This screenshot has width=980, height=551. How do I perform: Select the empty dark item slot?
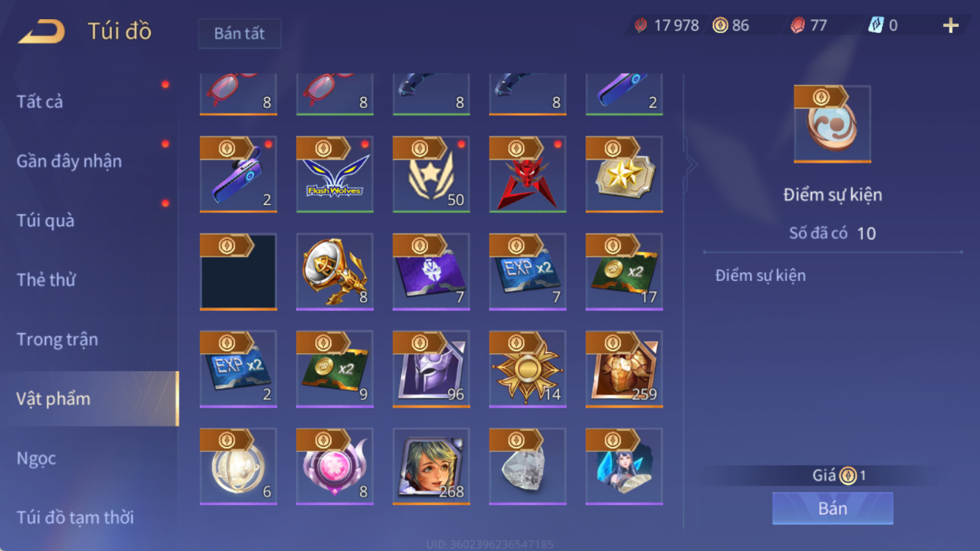pyautogui.click(x=238, y=271)
